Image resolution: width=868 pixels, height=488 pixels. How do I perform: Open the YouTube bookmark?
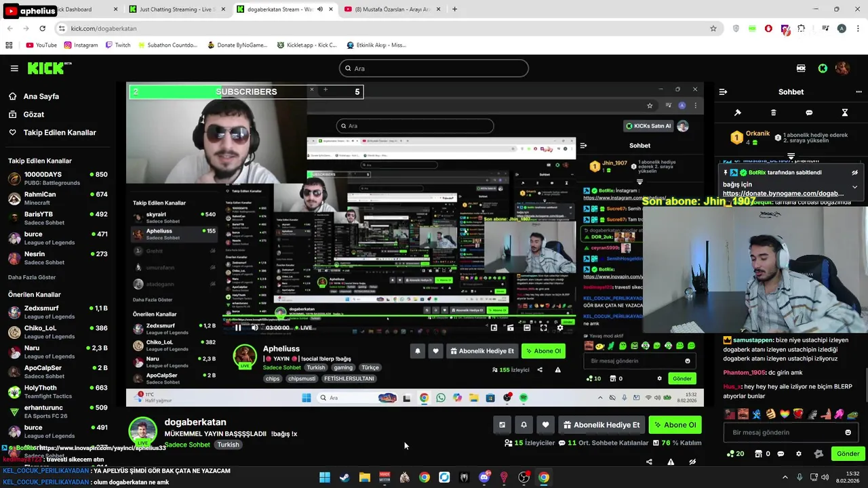pyautogui.click(x=41, y=45)
